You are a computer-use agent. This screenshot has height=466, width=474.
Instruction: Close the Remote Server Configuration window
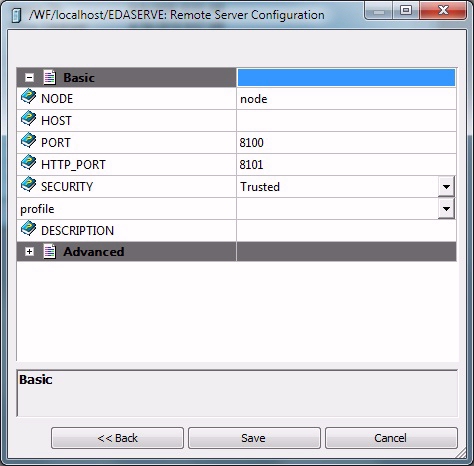pos(443,10)
